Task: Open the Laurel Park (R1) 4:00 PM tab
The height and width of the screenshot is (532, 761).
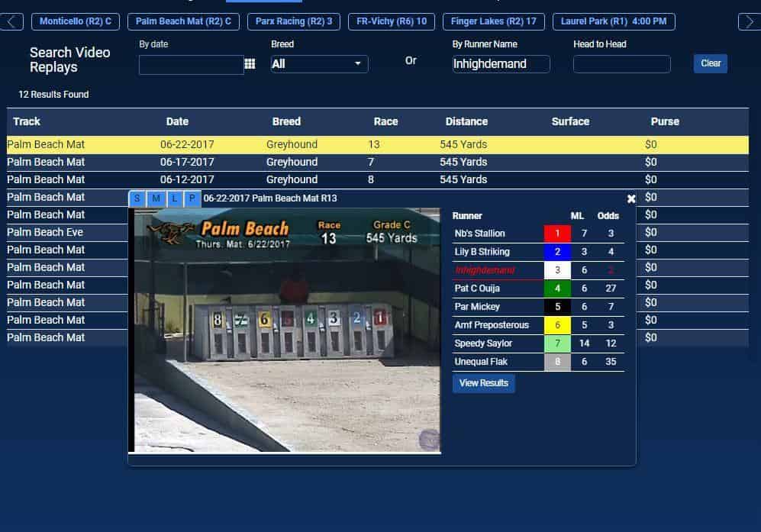Action: pos(613,21)
